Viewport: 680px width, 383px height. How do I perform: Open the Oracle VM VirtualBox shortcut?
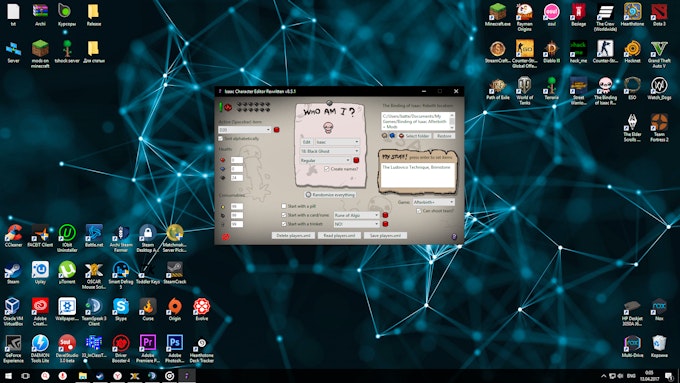[13, 311]
